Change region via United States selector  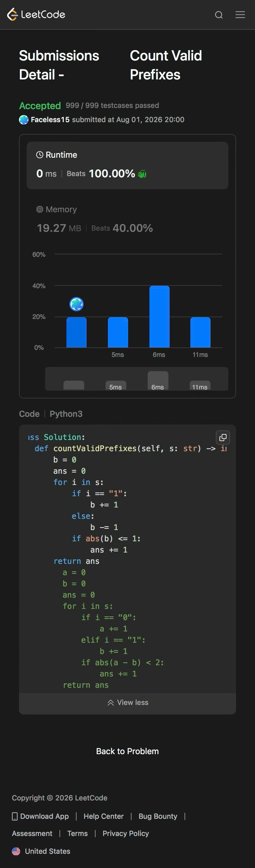pyautogui.click(x=41, y=851)
